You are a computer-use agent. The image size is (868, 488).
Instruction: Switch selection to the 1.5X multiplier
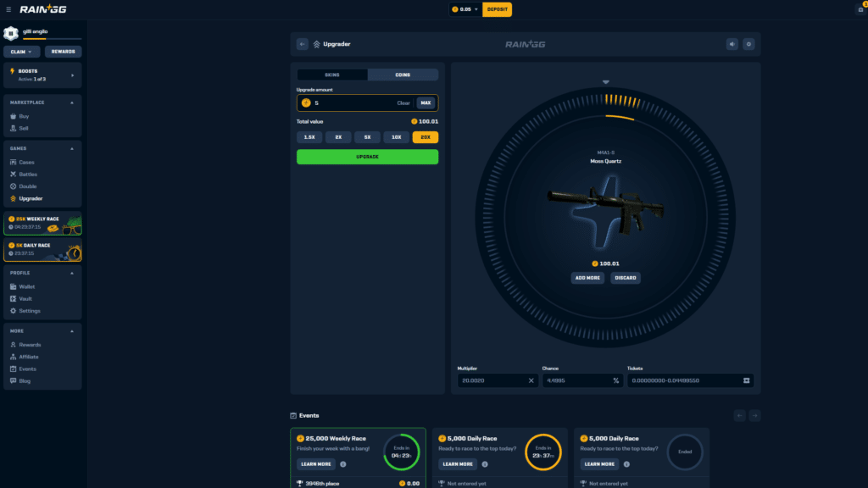click(308, 136)
